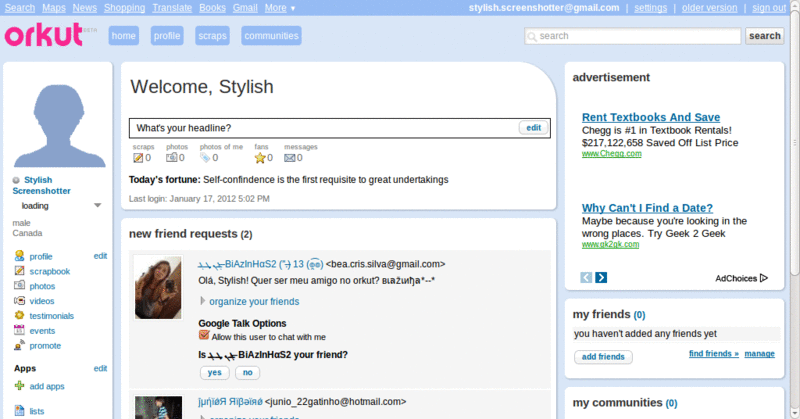Image resolution: width=800 pixels, height=419 pixels.
Task: Click the profile silhouette avatar
Action: 59,126
